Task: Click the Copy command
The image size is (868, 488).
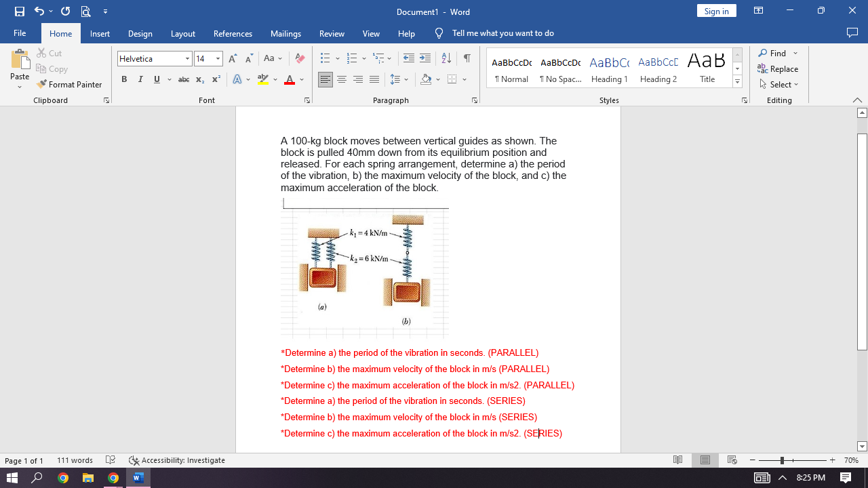Action: click(x=52, y=68)
